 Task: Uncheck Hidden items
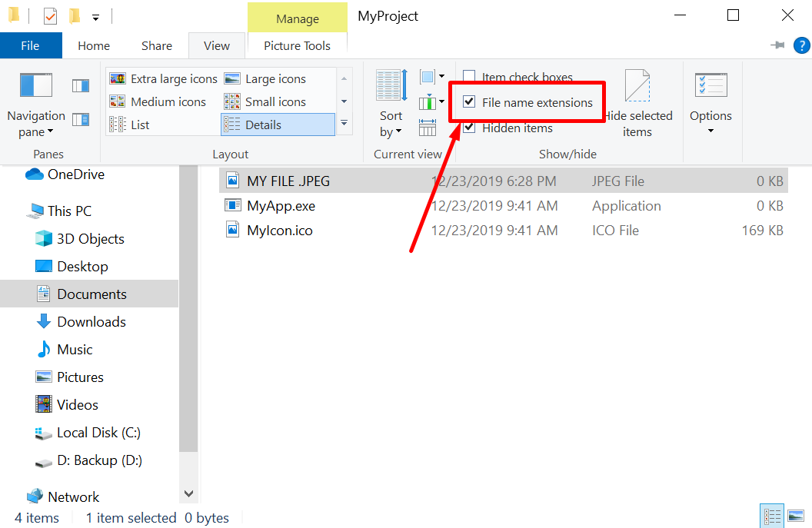[469, 128]
